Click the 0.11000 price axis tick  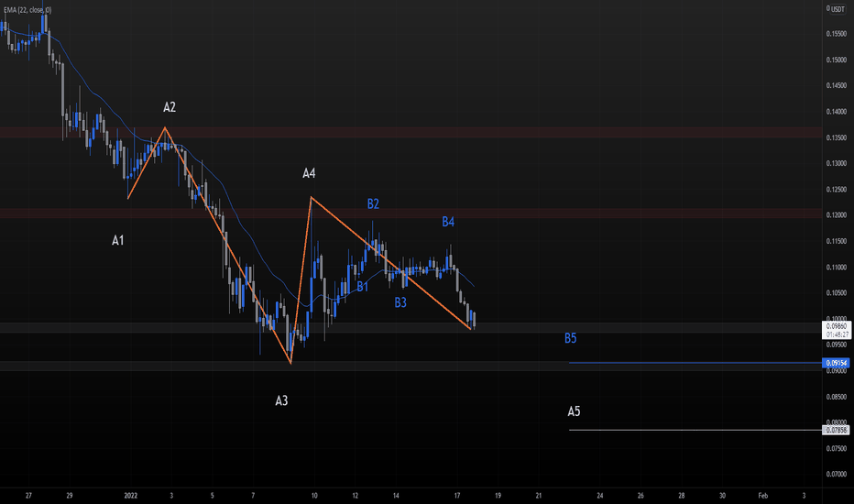837,267
